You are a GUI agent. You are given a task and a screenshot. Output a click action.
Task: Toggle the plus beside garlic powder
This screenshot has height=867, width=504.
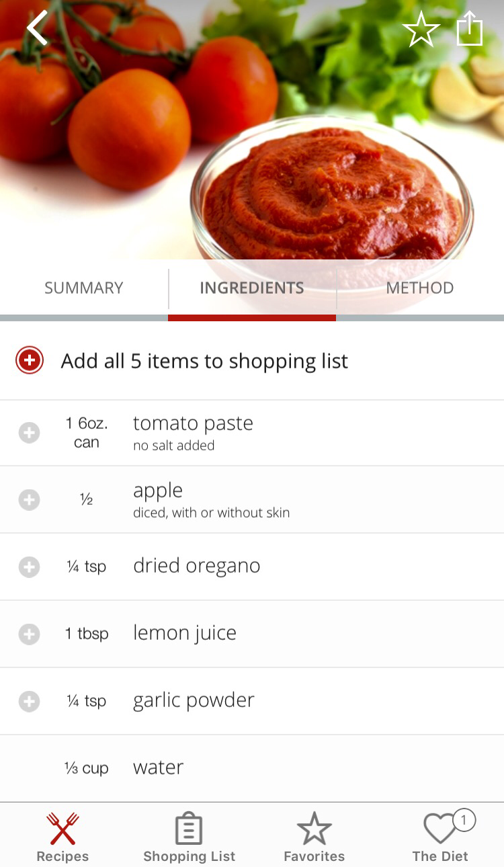coord(29,702)
